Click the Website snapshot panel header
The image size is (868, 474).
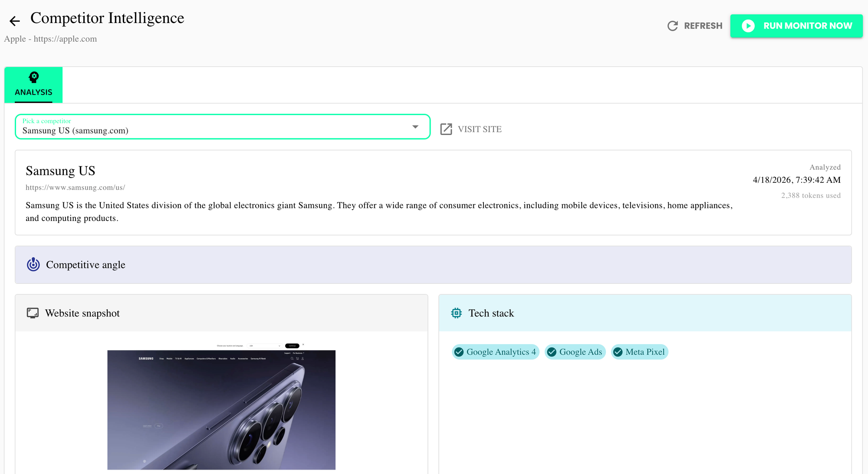pyautogui.click(x=221, y=313)
